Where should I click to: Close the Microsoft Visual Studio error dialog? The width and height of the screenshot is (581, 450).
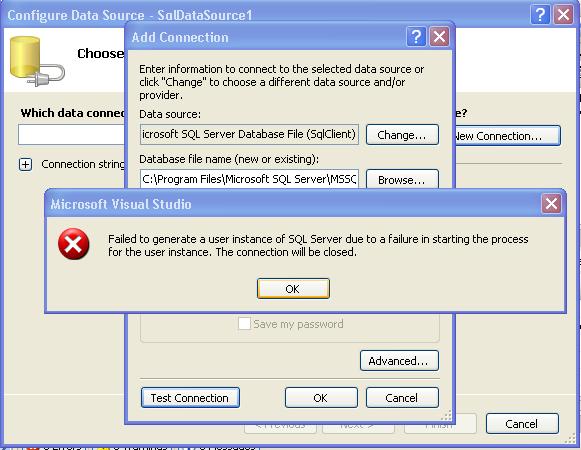pos(551,204)
